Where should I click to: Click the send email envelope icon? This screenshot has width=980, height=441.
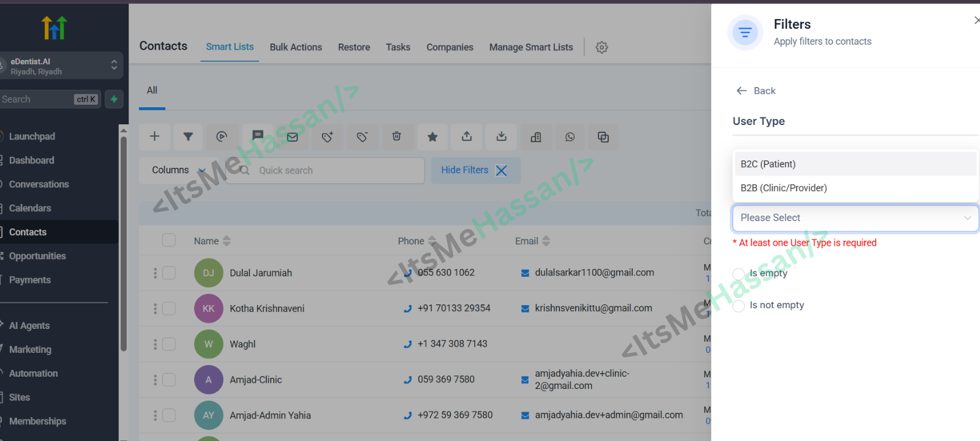pyautogui.click(x=292, y=137)
